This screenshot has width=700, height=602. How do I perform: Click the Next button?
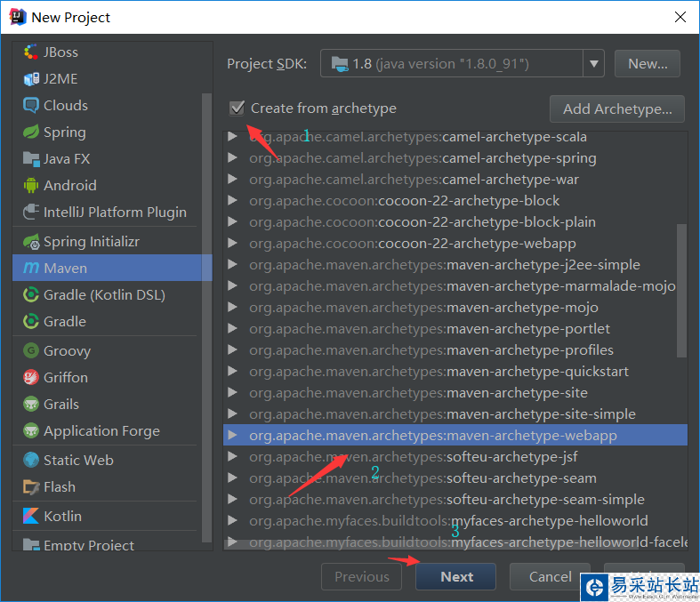click(x=456, y=576)
